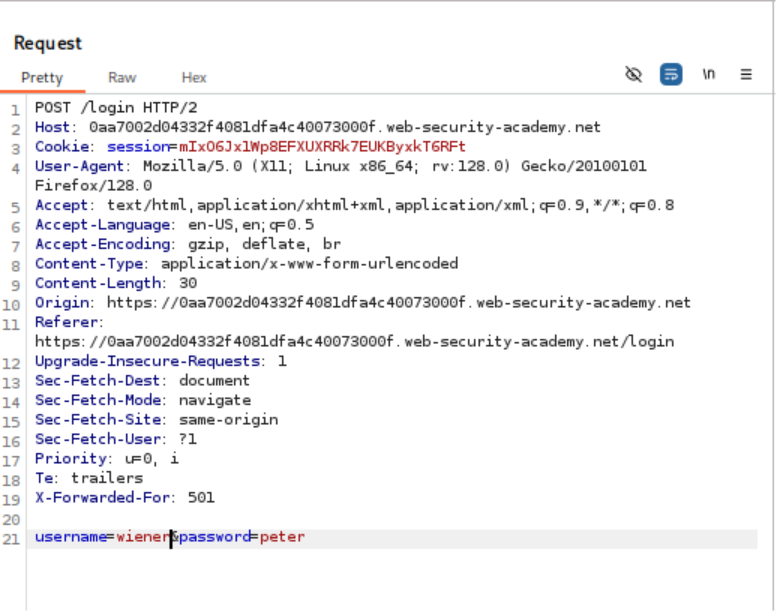
Task: Open the hamburger options menu
Action: point(746,75)
